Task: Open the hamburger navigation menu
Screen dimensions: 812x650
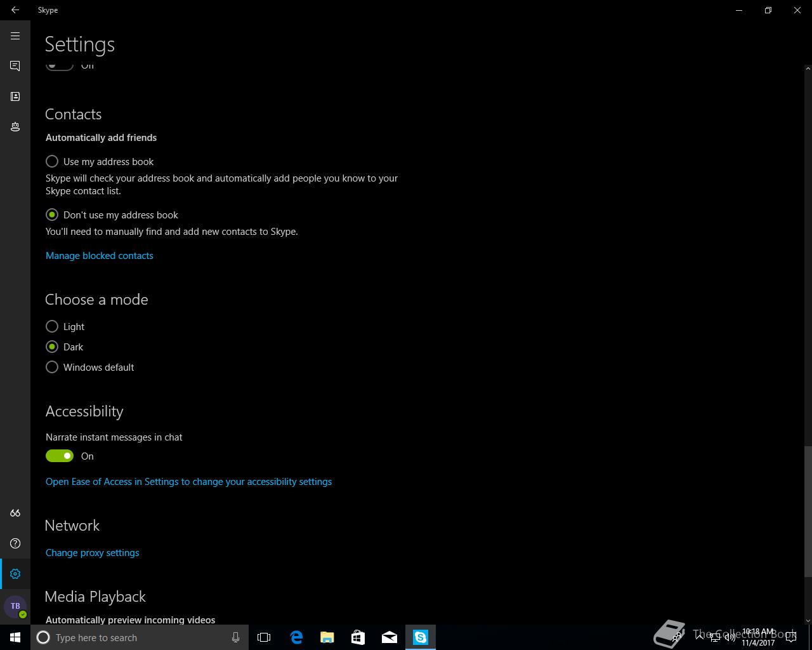Action: [15, 36]
